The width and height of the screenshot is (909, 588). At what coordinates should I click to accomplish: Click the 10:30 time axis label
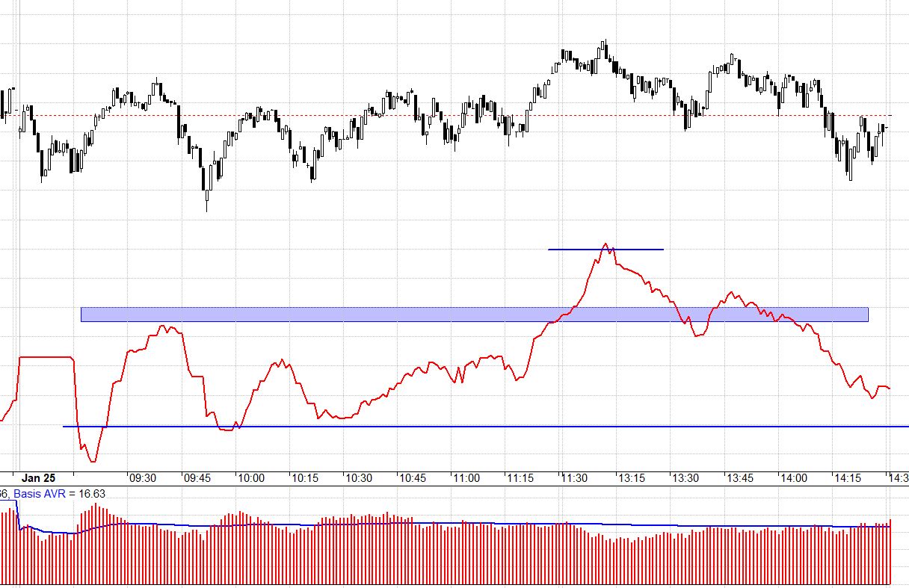(x=358, y=478)
